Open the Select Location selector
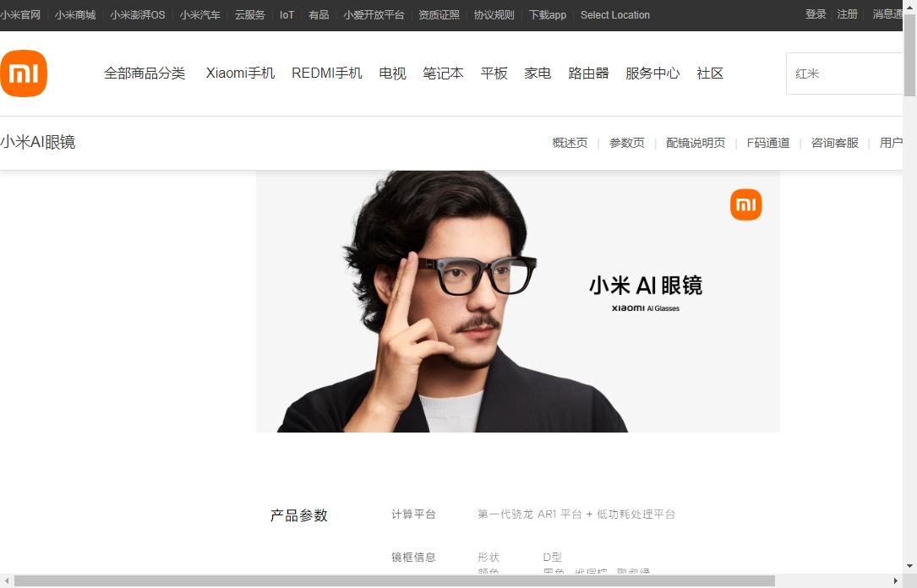The width and height of the screenshot is (917, 588). click(615, 14)
